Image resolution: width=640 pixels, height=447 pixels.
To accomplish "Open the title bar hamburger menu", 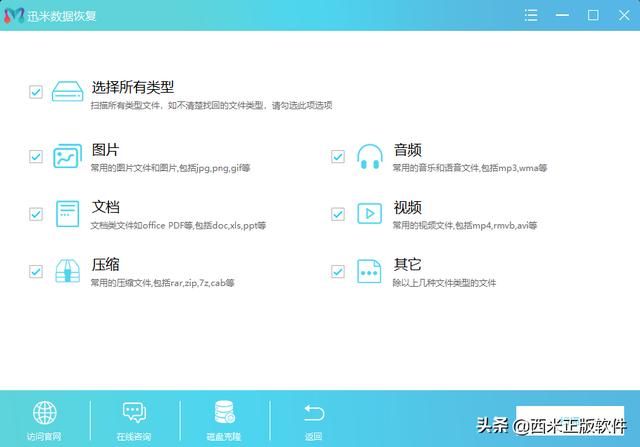I will click(x=530, y=15).
